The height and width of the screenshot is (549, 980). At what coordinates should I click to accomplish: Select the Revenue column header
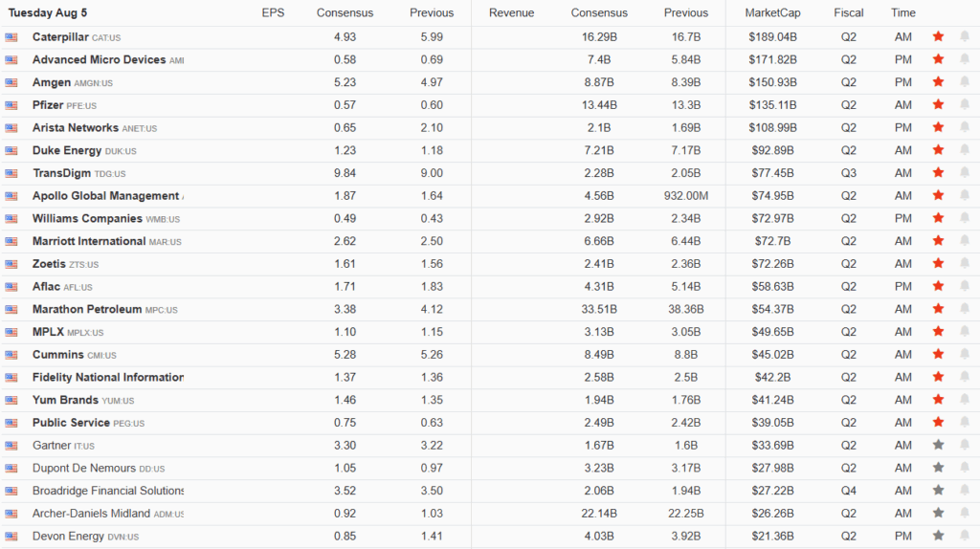511,13
